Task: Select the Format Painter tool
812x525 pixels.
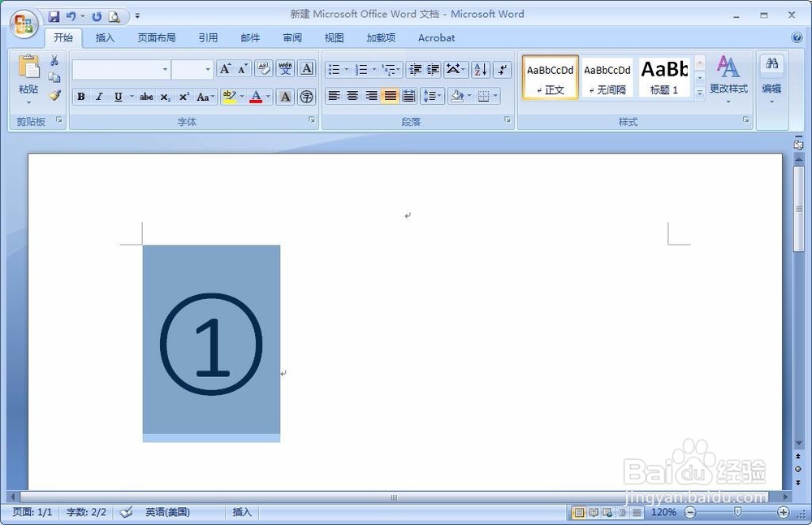Action: (x=54, y=95)
